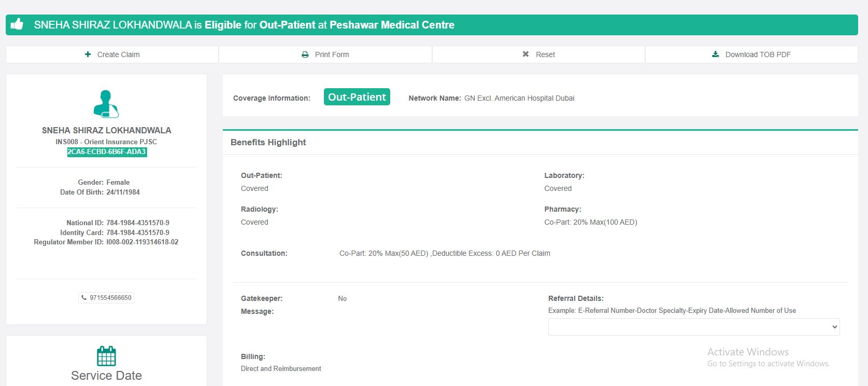
Task: Click the highlighted member code 2CA6-ECBD-6B6F-ADA3
Action: [x=107, y=152]
